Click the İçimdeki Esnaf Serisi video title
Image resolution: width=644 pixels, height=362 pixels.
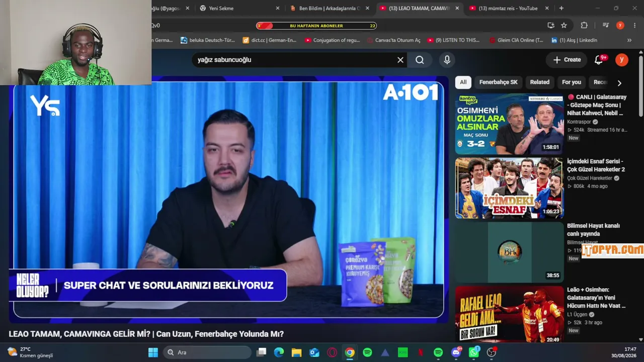596,165
